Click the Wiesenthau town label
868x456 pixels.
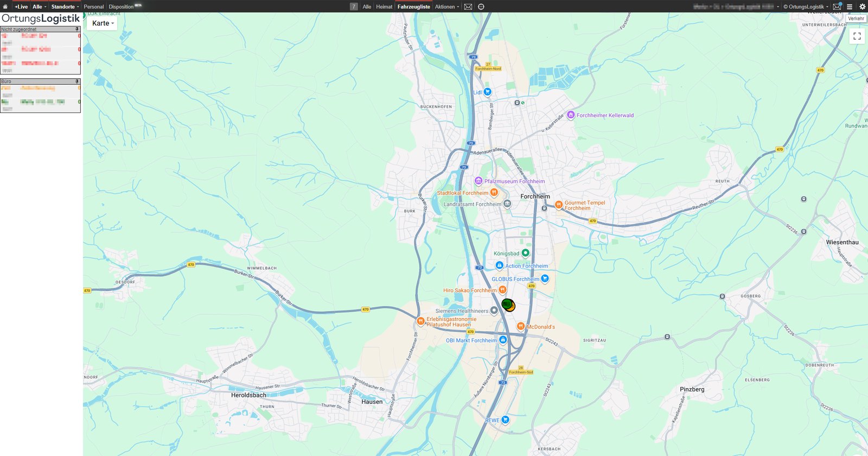(x=842, y=242)
